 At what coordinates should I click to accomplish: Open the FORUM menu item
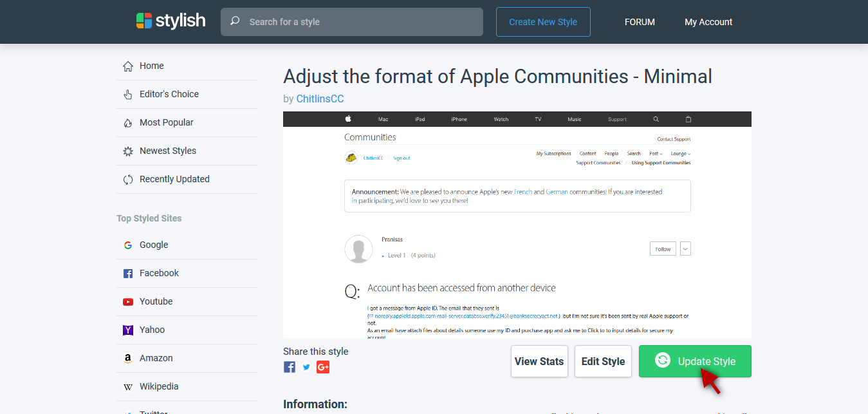click(640, 22)
